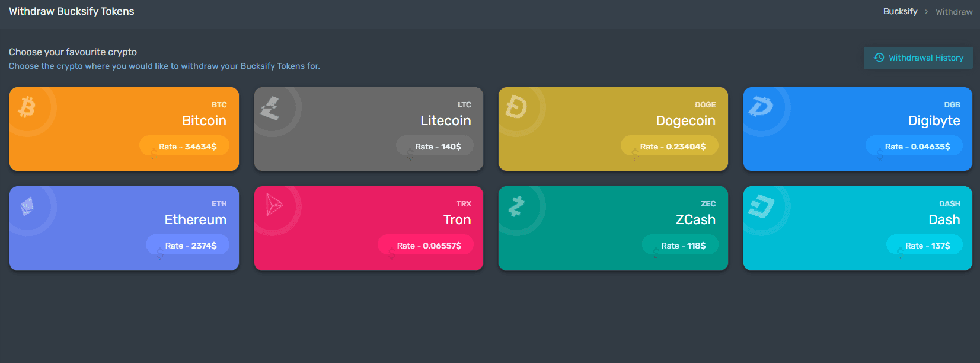Pick the Dogecoin card title
This screenshot has width=980, height=363.
point(685,120)
